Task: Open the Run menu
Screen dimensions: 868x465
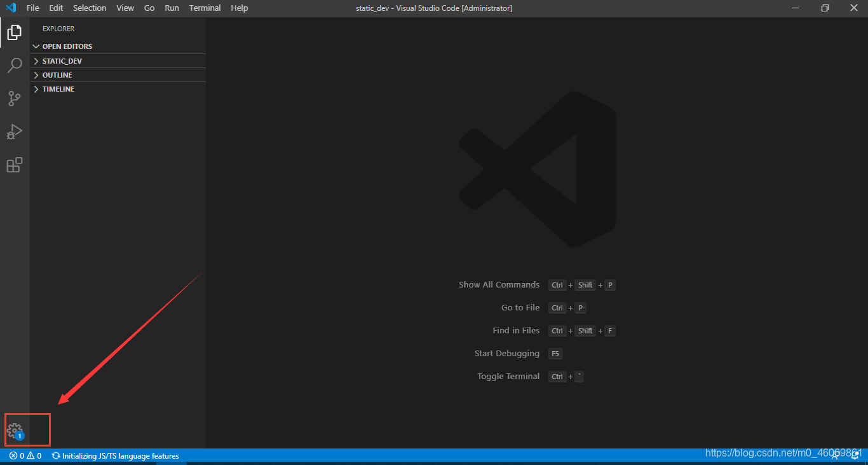Action: click(x=172, y=8)
